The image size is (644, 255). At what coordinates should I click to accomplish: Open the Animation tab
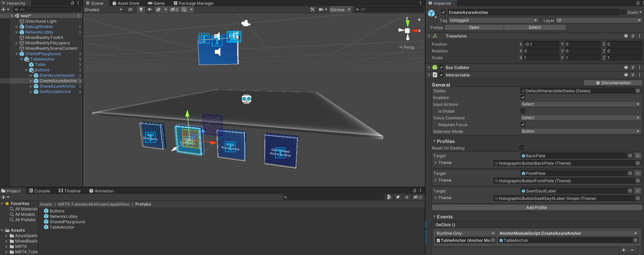[x=101, y=191]
